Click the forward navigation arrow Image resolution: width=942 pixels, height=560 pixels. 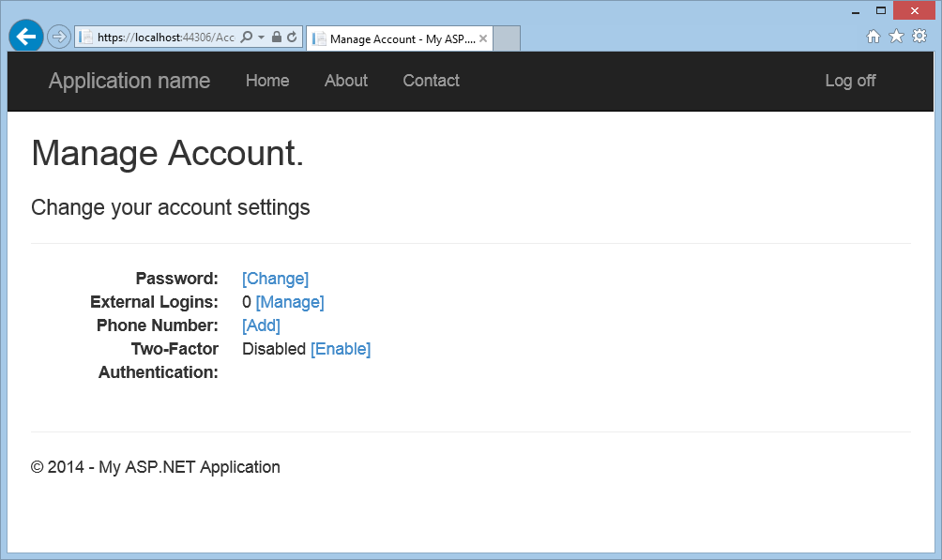tap(57, 36)
